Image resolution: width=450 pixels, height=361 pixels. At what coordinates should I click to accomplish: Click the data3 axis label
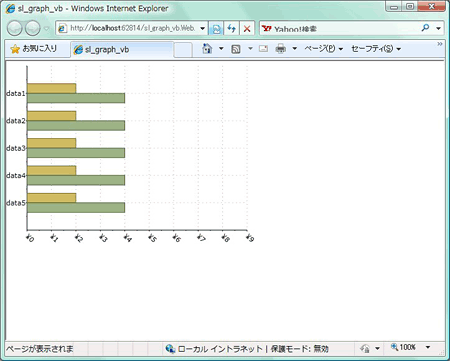point(16,148)
